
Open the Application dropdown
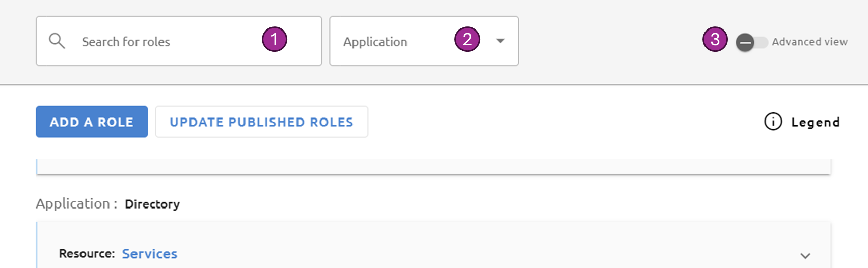point(424,41)
